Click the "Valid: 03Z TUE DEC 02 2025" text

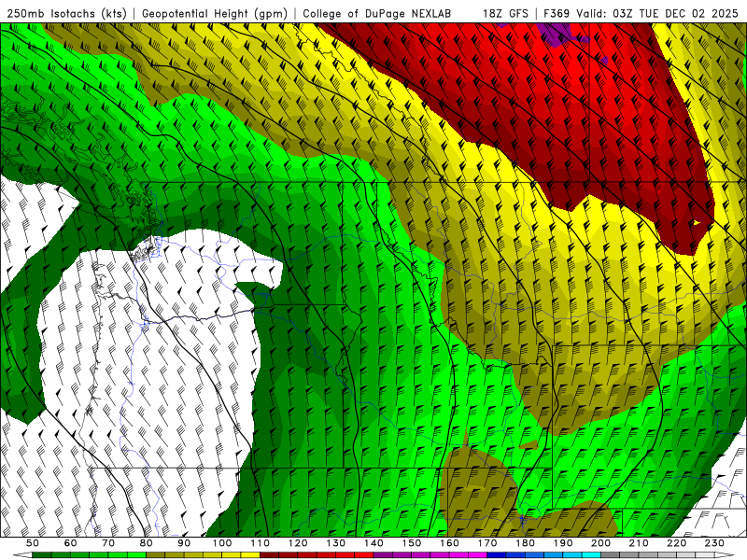[657, 13]
